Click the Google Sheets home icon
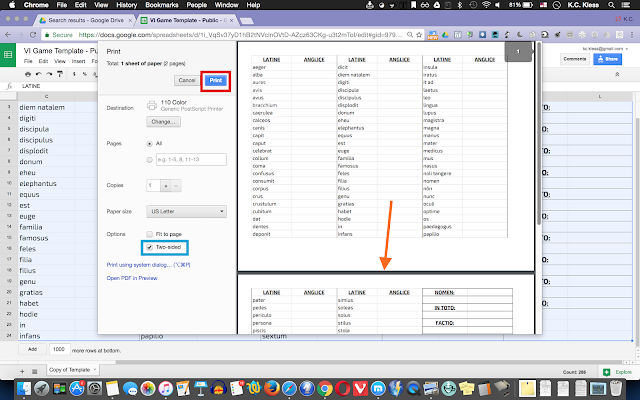The height and width of the screenshot is (400, 640). click(x=8, y=55)
